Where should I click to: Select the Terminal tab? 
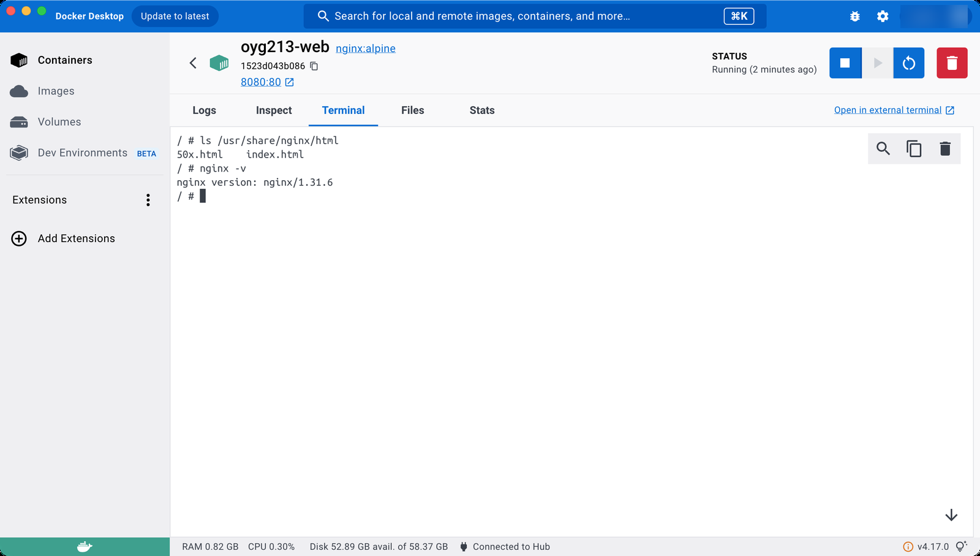pos(343,110)
